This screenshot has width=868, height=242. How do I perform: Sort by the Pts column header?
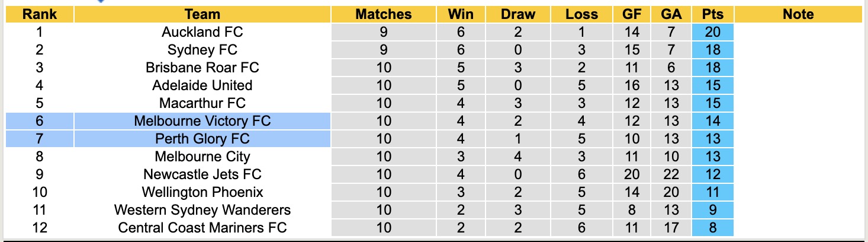pos(713,14)
